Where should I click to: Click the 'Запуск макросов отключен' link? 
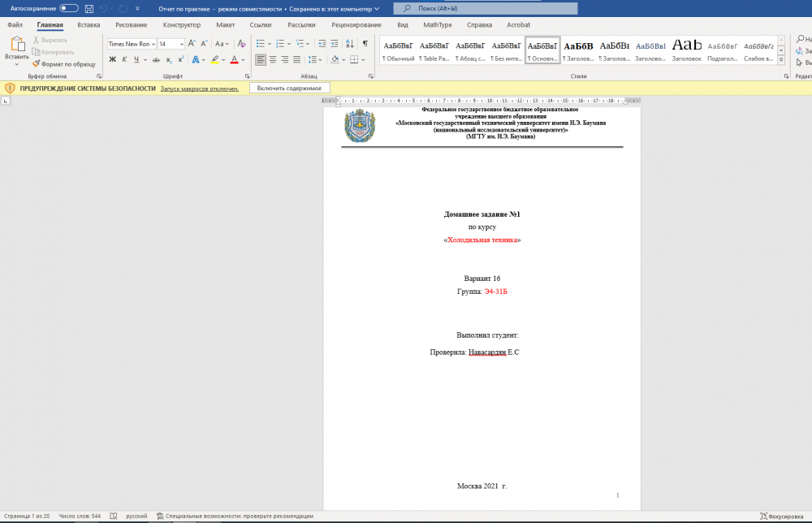pos(200,89)
